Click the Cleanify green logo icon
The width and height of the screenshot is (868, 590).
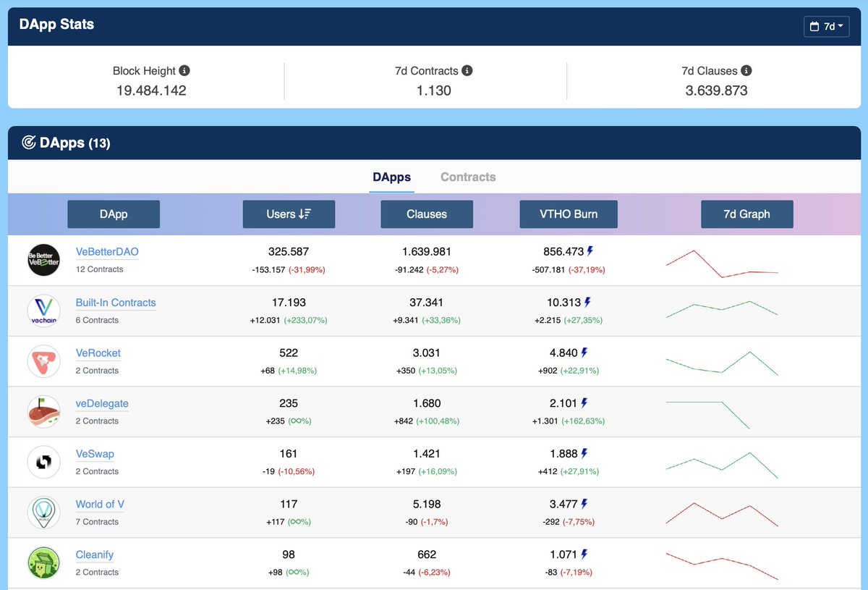43,562
